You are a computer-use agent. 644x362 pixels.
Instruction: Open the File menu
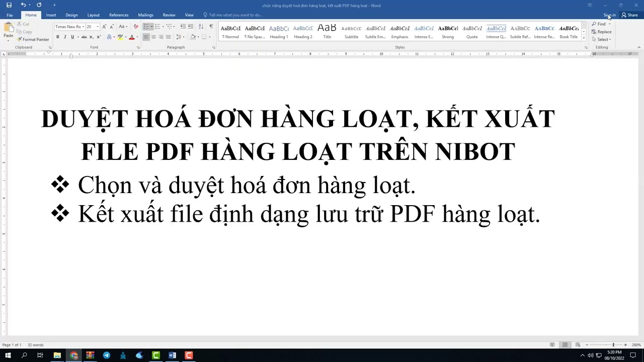click(10, 15)
